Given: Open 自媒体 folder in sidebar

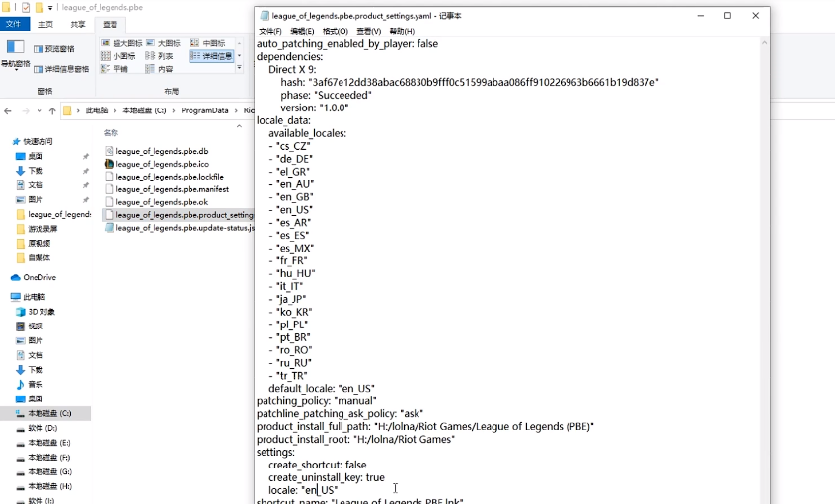Looking at the screenshot, I should pyautogui.click(x=33, y=258).
